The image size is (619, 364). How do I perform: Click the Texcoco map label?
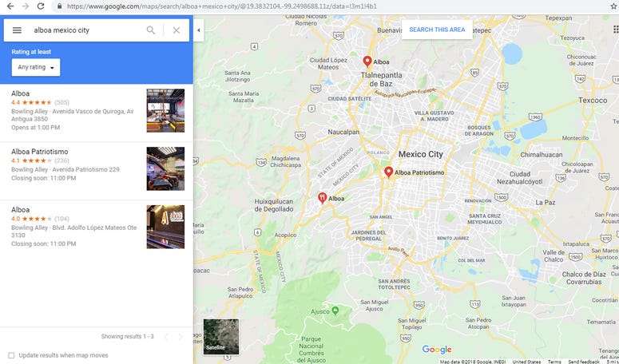[x=593, y=101]
